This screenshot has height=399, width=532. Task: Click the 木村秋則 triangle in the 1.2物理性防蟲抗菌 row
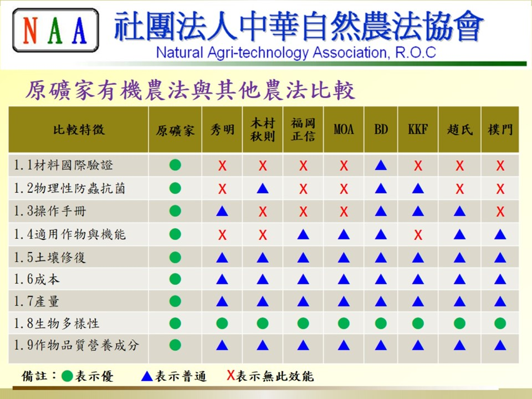[x=263, y=188]
